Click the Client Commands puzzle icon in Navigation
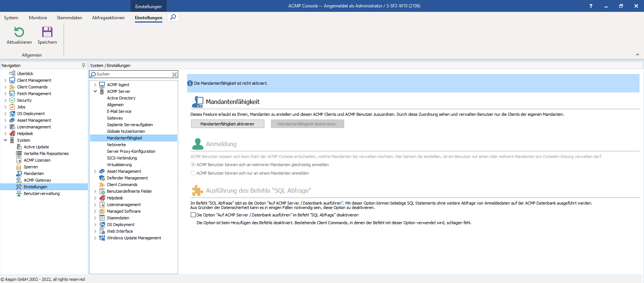Image resolution: width=644 pixels, height=283 pixels. (12, 87)
